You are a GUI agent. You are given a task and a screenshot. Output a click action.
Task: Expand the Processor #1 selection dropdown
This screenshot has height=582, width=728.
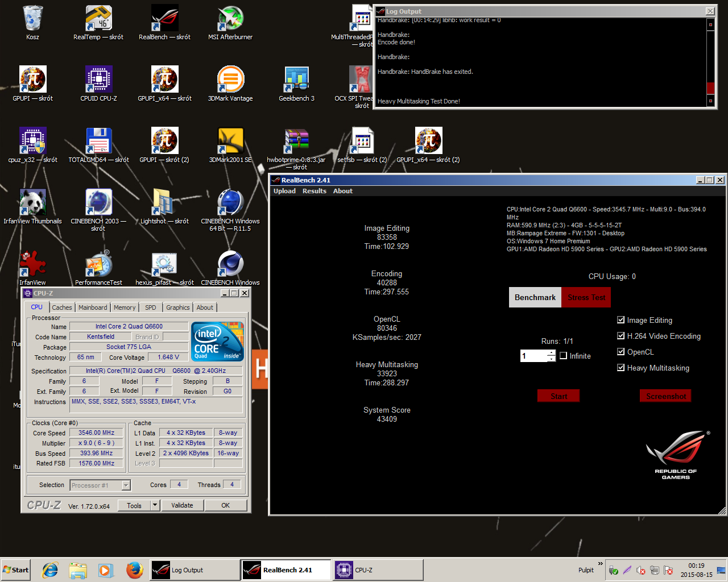[126, 485]
